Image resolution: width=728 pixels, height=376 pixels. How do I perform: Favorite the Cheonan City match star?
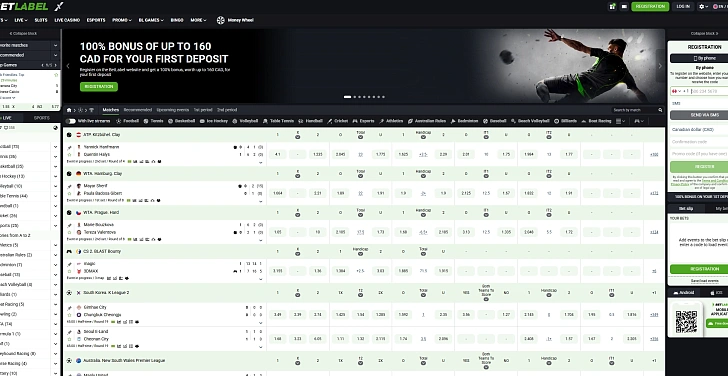coord(70,339)
